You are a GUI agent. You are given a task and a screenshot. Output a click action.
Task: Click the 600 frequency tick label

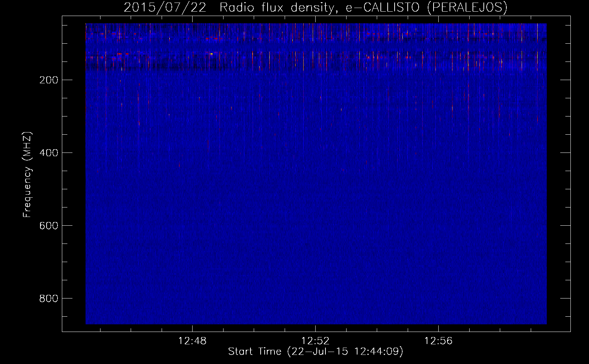(x=49, y=226)
